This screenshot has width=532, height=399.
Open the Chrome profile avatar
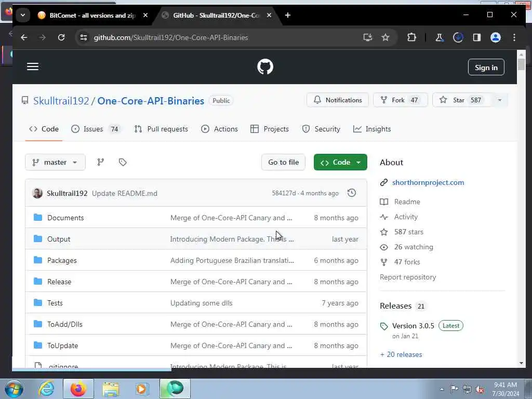pos(495,37)
